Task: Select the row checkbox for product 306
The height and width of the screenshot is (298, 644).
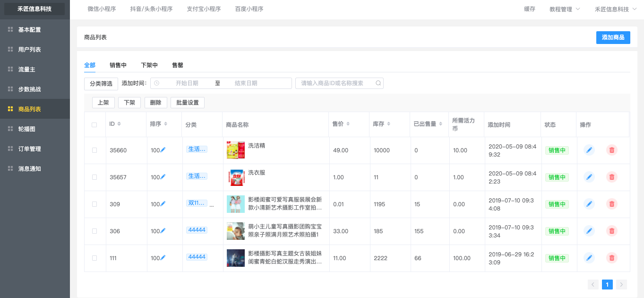Action: pos(94,231)
